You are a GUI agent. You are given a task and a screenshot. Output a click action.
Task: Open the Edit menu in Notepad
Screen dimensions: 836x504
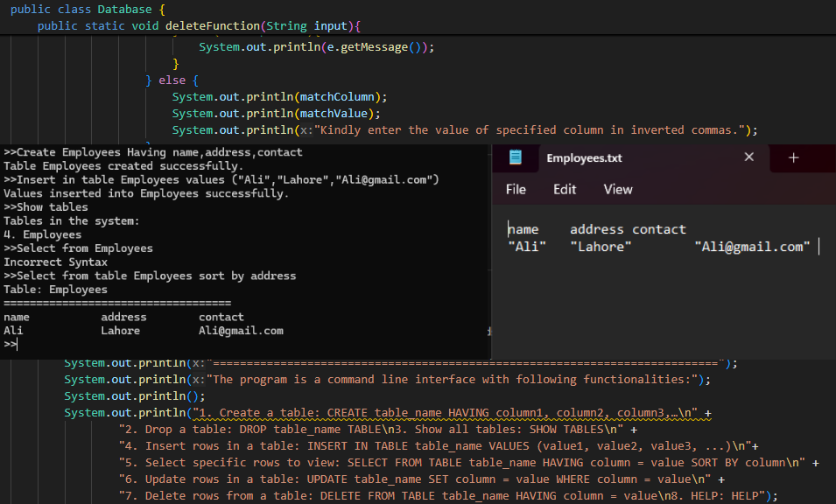point(565,190)
